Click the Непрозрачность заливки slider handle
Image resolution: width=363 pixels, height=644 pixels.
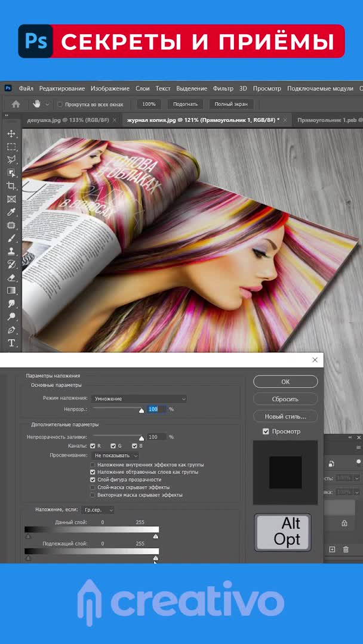[141, 438]
